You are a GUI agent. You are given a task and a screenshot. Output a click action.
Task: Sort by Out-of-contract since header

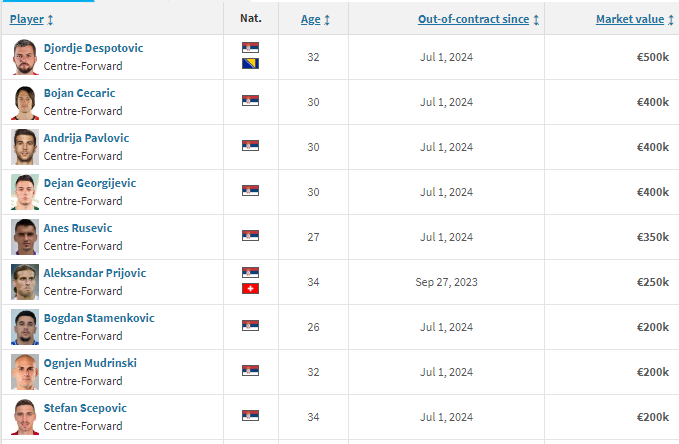[x=473, y=19]
